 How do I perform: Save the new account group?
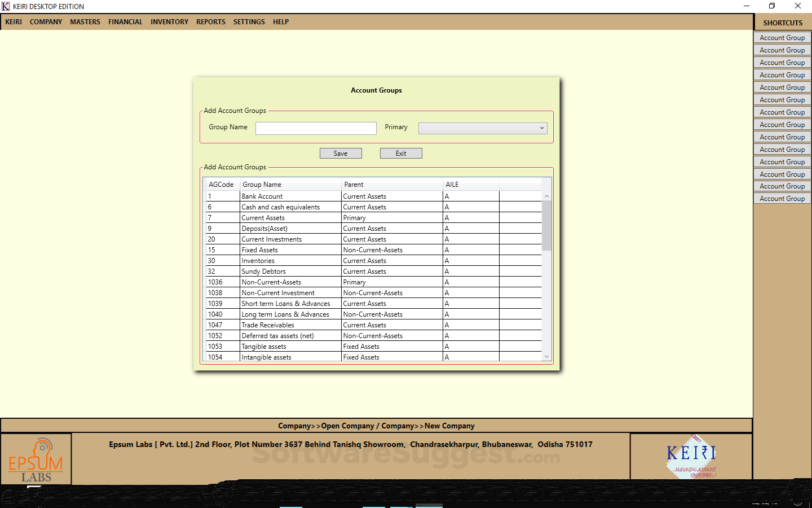click(341, 153)
